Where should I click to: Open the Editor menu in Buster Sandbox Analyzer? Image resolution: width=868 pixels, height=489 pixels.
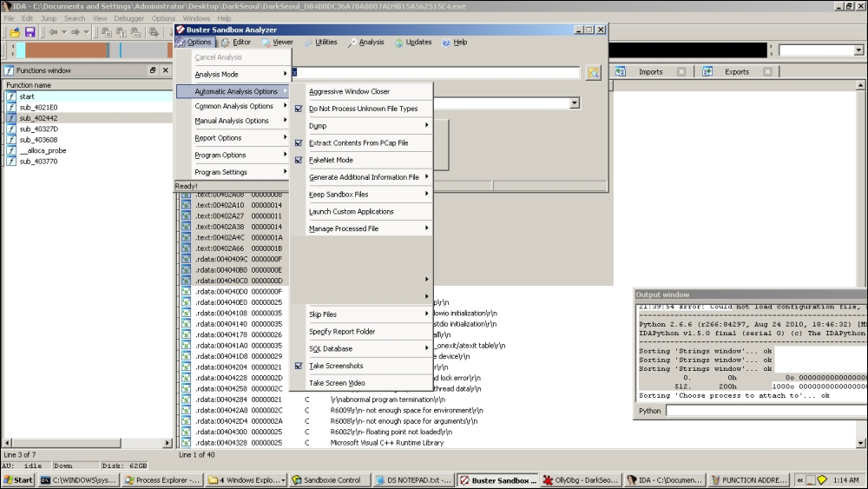point(236,42)
